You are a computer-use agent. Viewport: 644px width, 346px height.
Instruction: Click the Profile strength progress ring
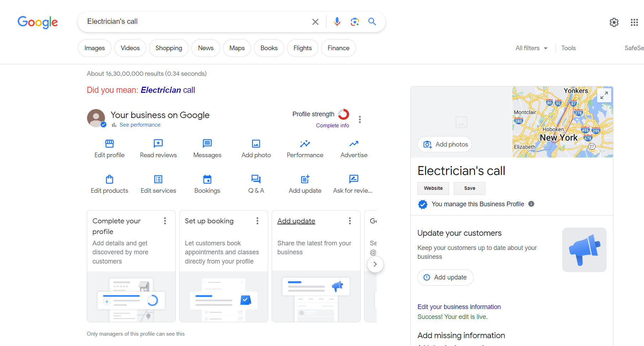tap(344, 114)
